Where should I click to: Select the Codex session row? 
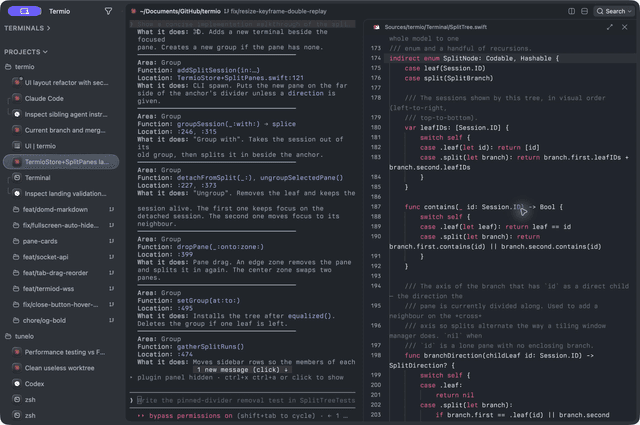(x=61, y=384)
